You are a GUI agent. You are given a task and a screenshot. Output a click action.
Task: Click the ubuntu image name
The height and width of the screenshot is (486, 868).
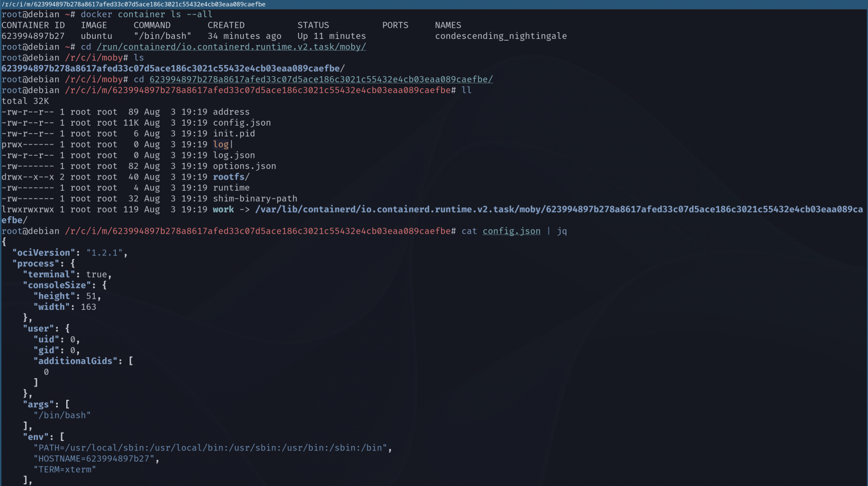[96, 36]
